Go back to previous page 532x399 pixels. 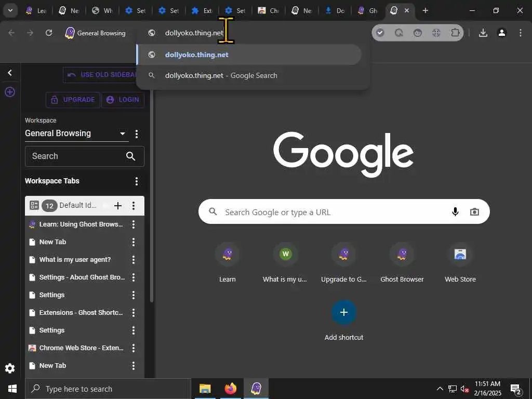click(11, 33)
